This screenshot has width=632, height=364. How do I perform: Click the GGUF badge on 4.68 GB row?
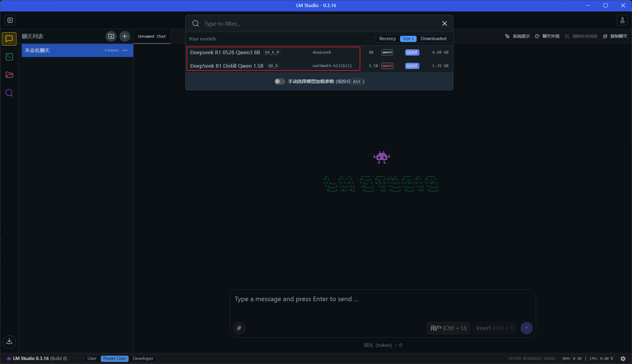tap(412, 52)
